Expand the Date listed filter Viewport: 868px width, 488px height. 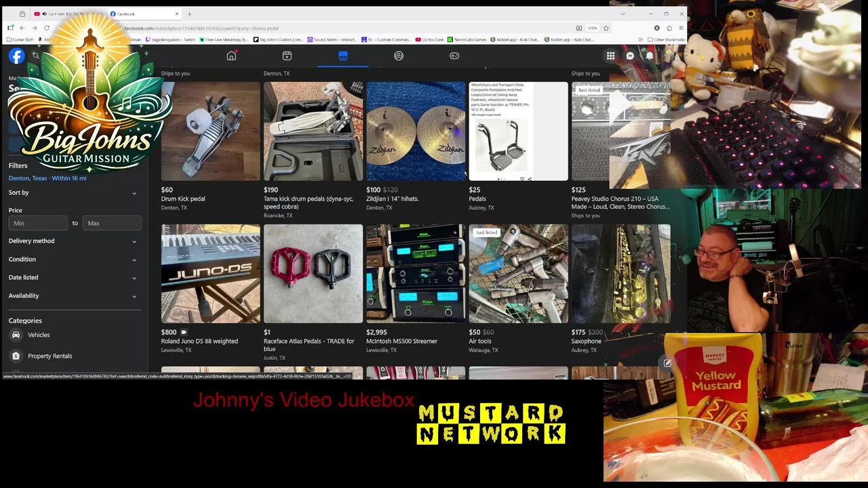pos(73,277)
